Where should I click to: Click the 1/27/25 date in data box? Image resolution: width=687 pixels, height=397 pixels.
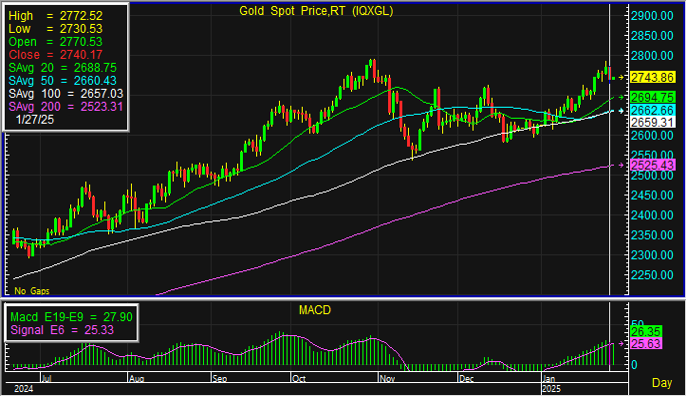(x=35, y=120)
